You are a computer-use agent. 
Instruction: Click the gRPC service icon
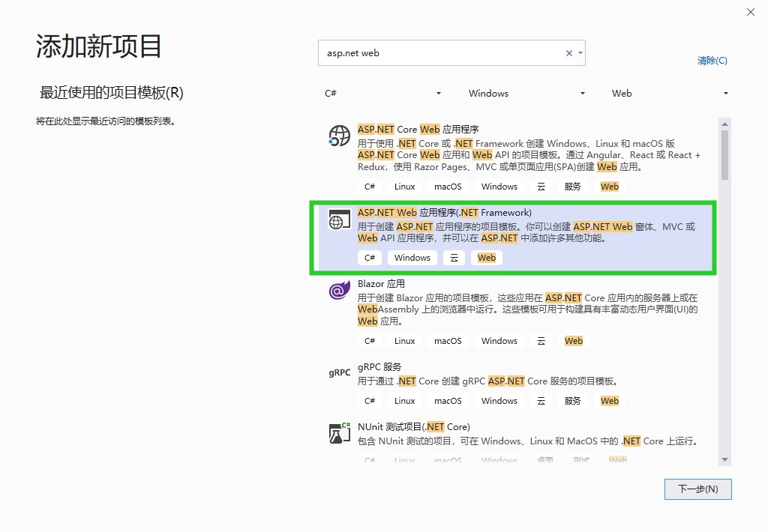[340, 372]
